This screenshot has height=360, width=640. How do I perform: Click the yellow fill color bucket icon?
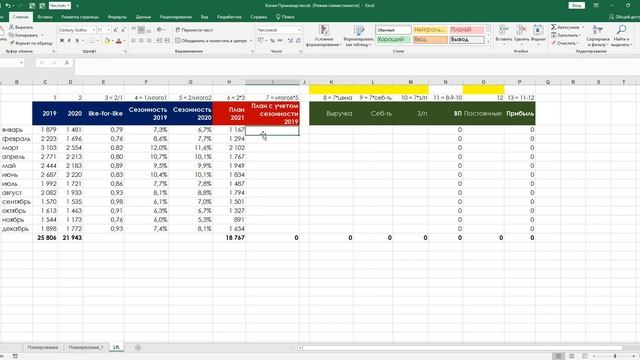coord(107,41)
